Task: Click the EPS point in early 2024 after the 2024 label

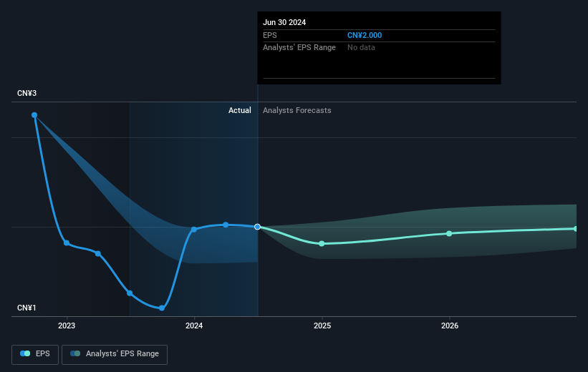Action: click(x=226, y=225)
